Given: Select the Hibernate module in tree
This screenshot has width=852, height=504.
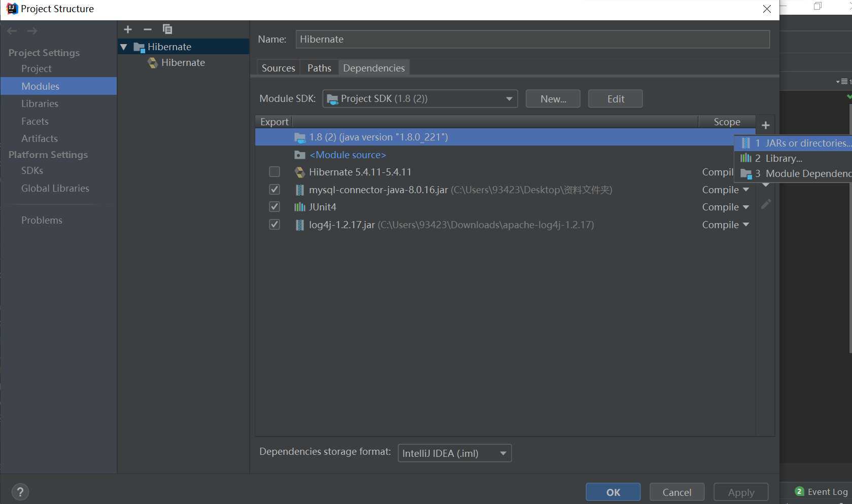Looking at the screenshot, I should pyautogui.click(x=184, y=47).
